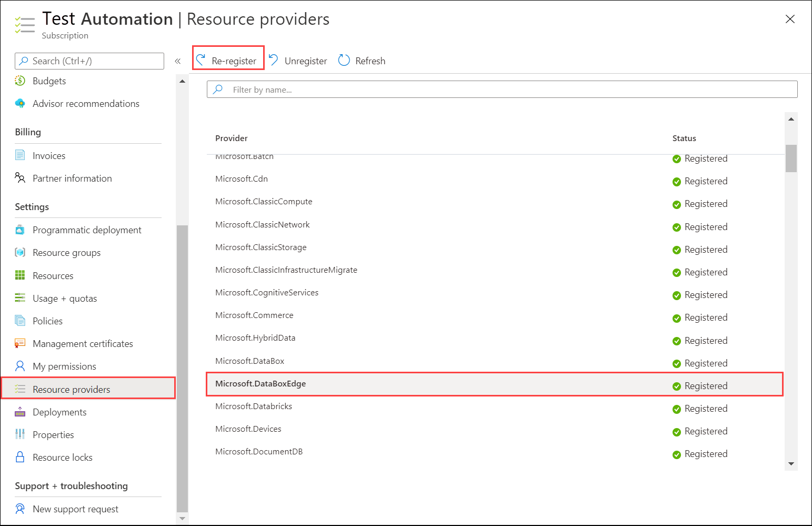Click the Management certificates icon
812x526 pixels.
coord(20,343)
